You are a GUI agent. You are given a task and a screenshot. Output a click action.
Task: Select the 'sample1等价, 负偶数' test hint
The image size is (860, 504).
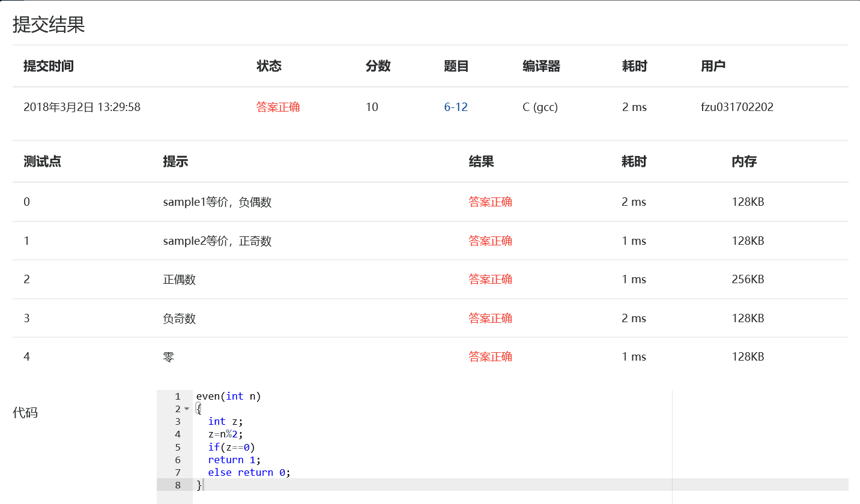[x=217, y=202]
